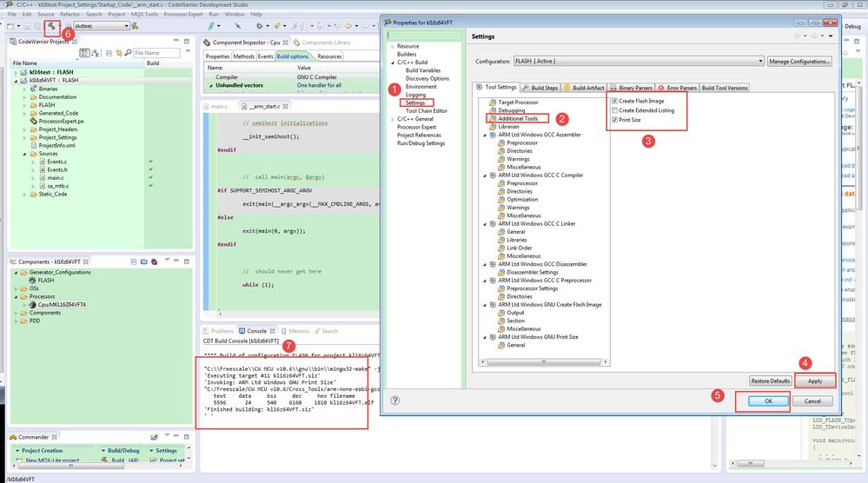Click the properties dialog filter text field
This screenshot has height=483, width=868.
pyautogui.click(x=423, y=36)
